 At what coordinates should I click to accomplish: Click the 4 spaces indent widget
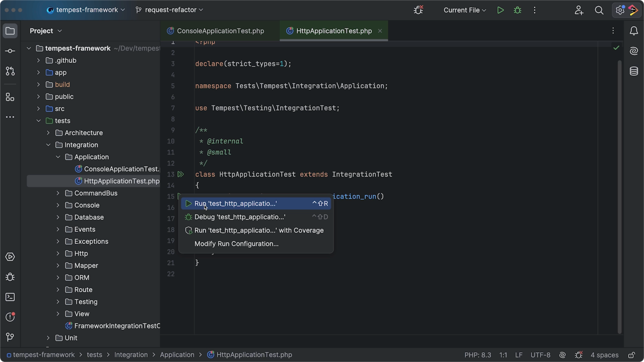tap(604, 355)
